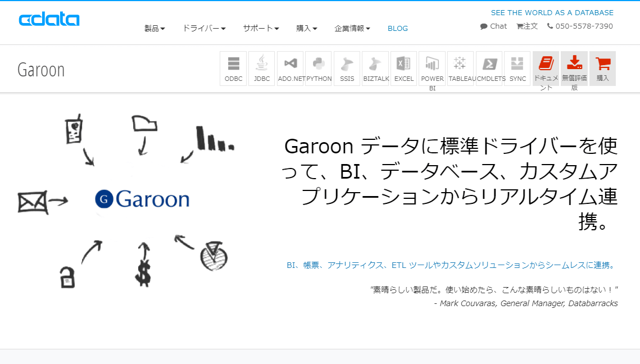The width and height of the screenshot is (640, 364).
Task: Download the 無償評価版 trial
Action: tap(574, 69)
